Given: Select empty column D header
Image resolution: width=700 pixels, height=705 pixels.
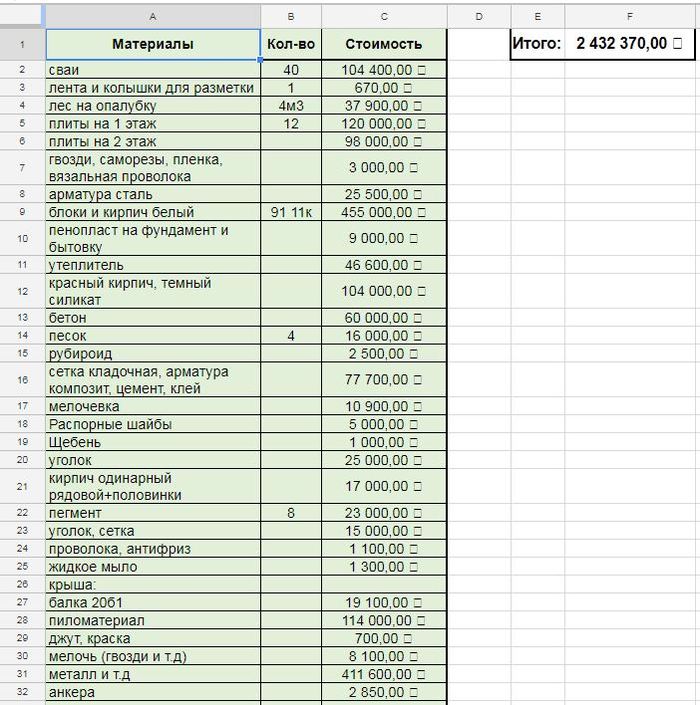Looking at the screenshot, I should click(x=478, y=16).
